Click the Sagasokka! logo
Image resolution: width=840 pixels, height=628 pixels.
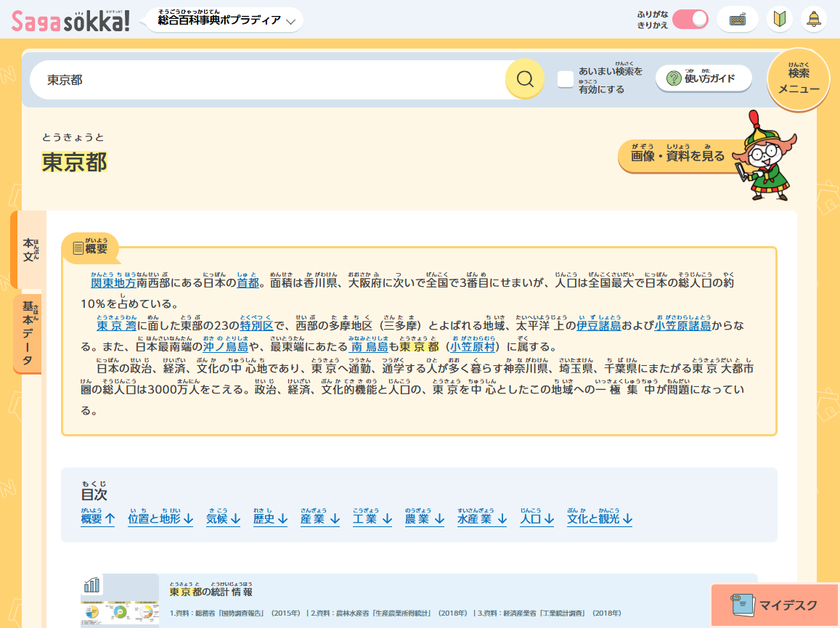(71, 20)
